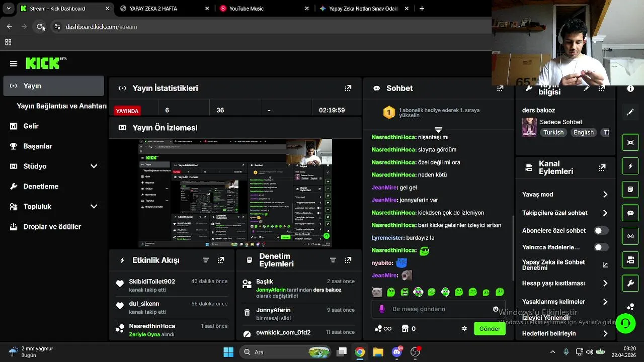The image size is (644, 362).
Task: Click the KICK beta logo
Action: [x=46, y=63]
